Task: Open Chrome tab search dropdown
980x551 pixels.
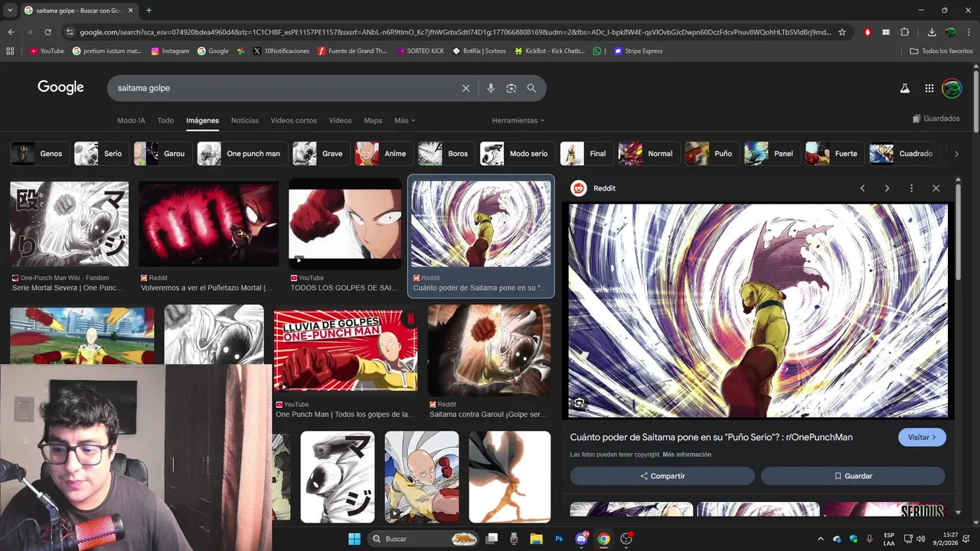Action: click(x=10, y=10)
